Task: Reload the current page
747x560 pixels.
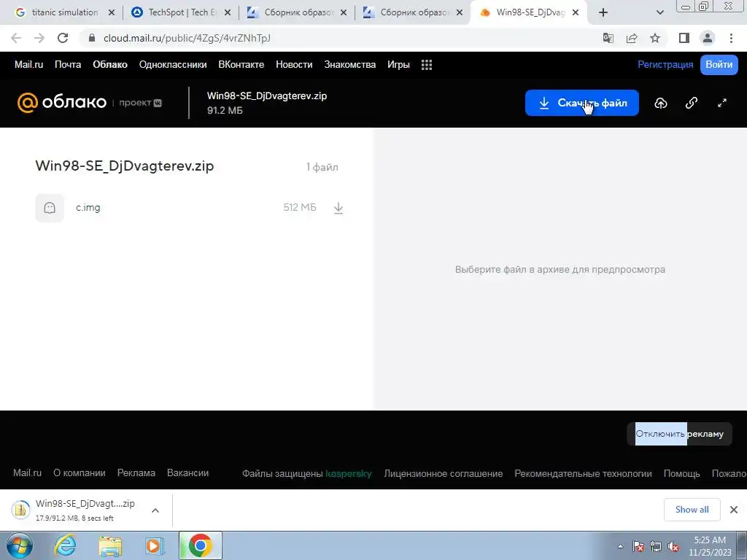Action: [x=63, y=38]
